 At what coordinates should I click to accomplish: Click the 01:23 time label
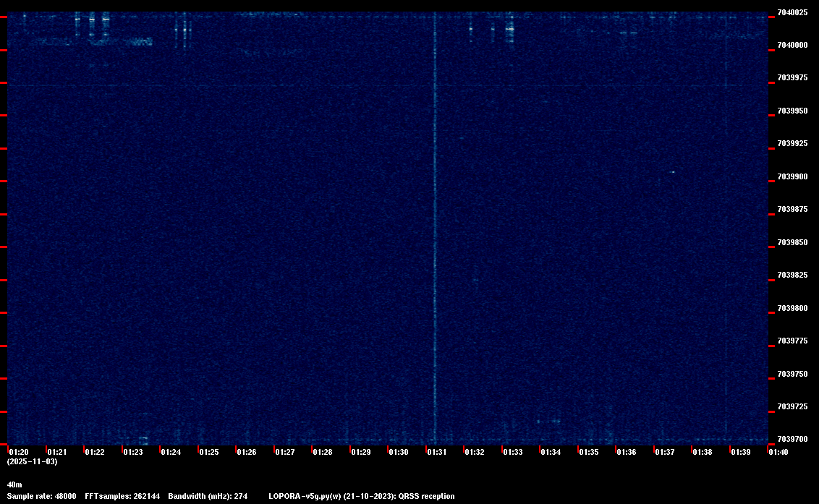(132, 452)
